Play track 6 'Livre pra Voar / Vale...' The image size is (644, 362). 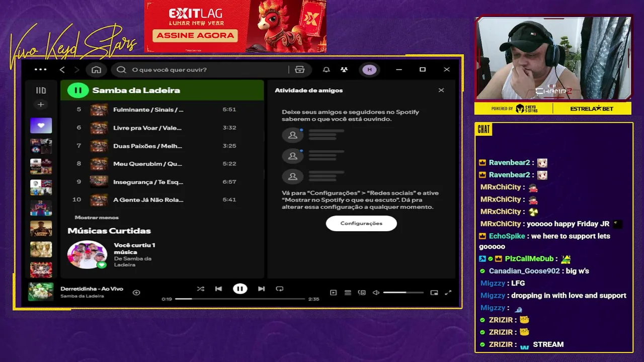[162, 128]
